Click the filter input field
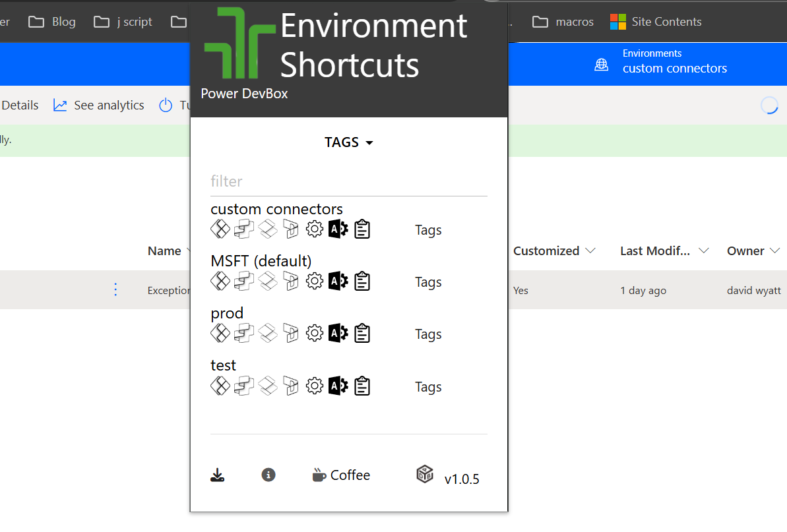This screenshot has height=532, width=787. coord(349,181)
